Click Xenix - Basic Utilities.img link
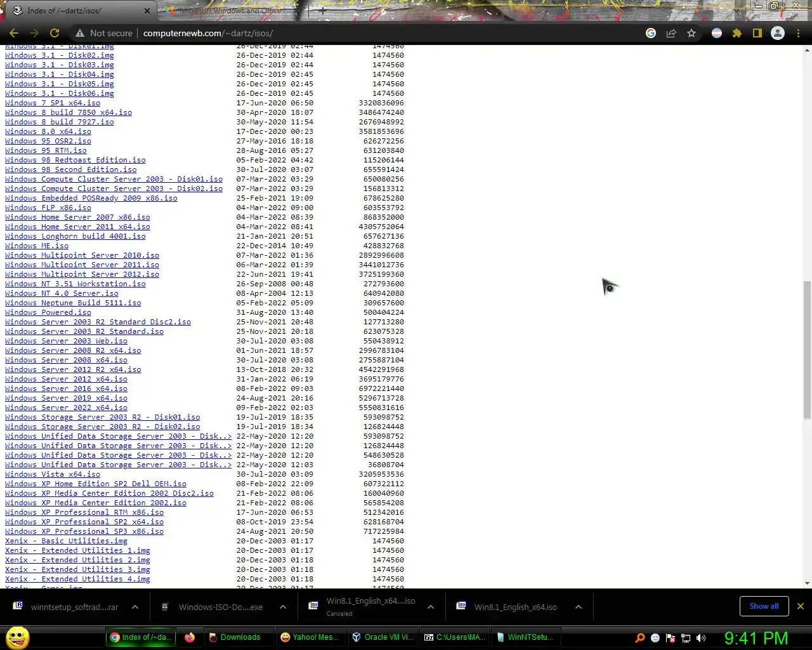 pos(66,541)
